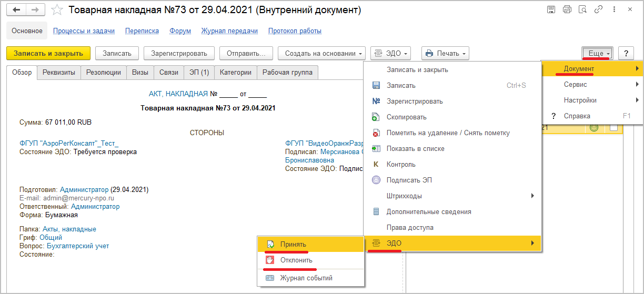The image size is (644, 294).
Task: Open the Общий access stamp link
Action: 51,238
